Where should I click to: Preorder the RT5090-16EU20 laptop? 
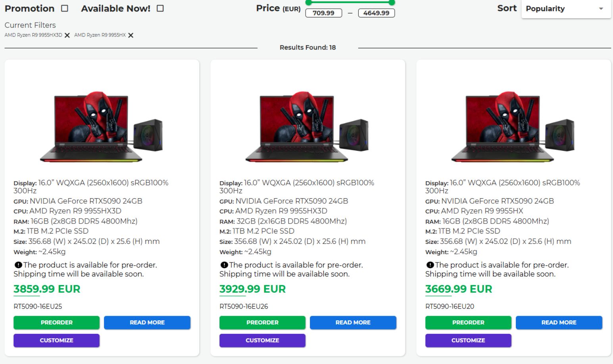468,322
